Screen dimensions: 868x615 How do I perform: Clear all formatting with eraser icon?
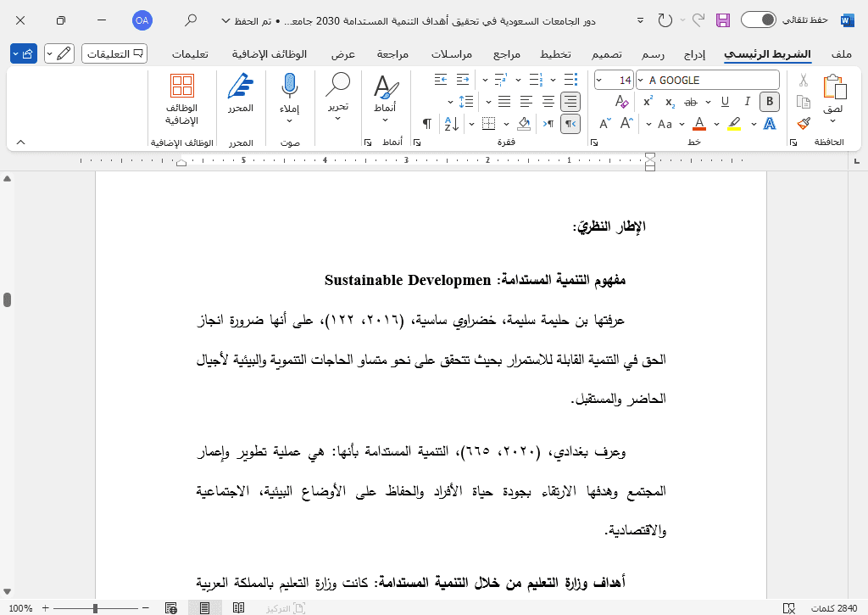point(621,102)
